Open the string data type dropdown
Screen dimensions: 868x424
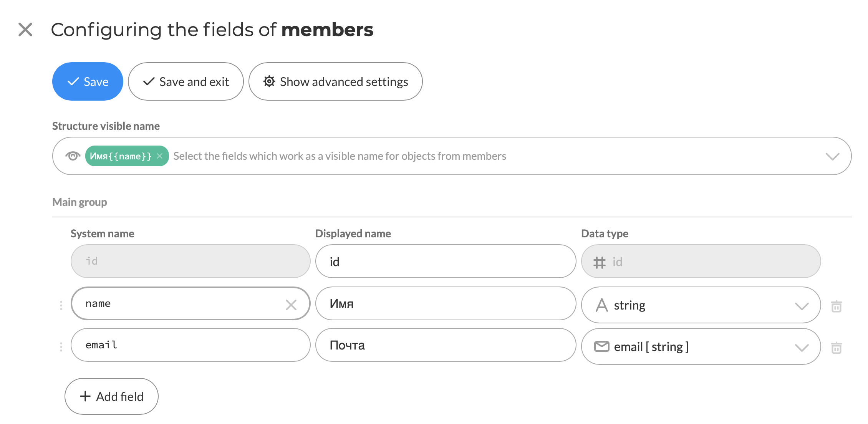click(701, 305)
